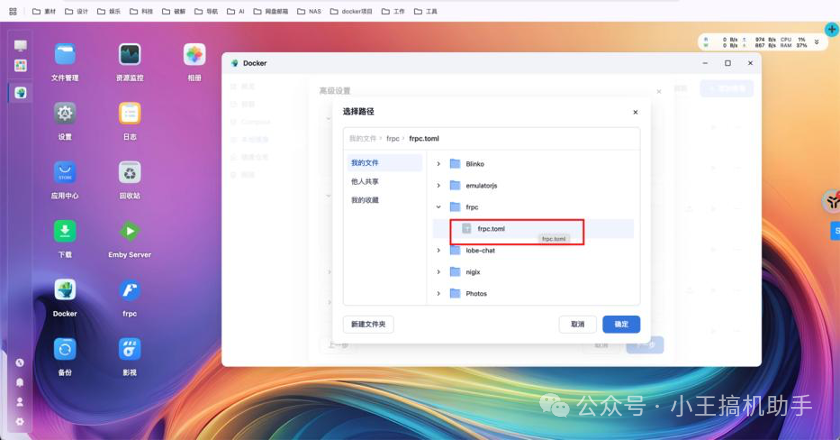This screenshot has height=440, width=840.
Task: Click the 新建文件夹 new folder button
Action: (x=369, y=324)
